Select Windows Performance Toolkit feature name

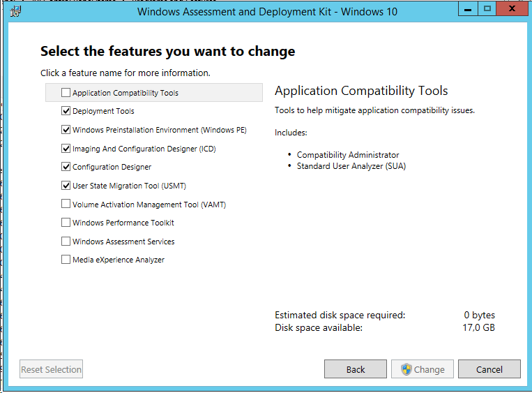tap(123, 223)
